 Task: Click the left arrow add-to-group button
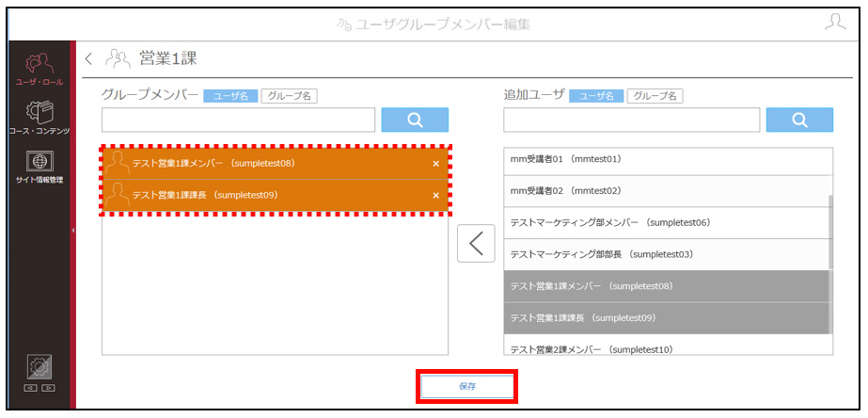click(476, 243)
